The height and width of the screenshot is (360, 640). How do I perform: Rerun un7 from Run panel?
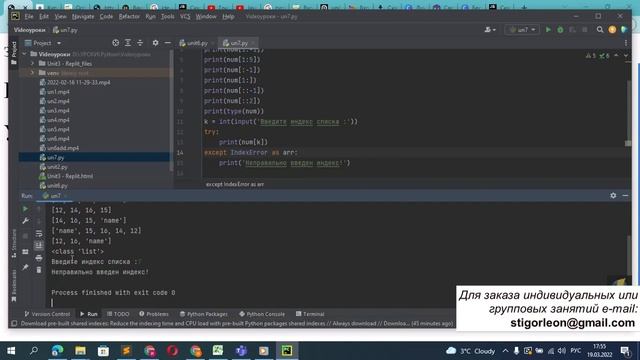25,209
